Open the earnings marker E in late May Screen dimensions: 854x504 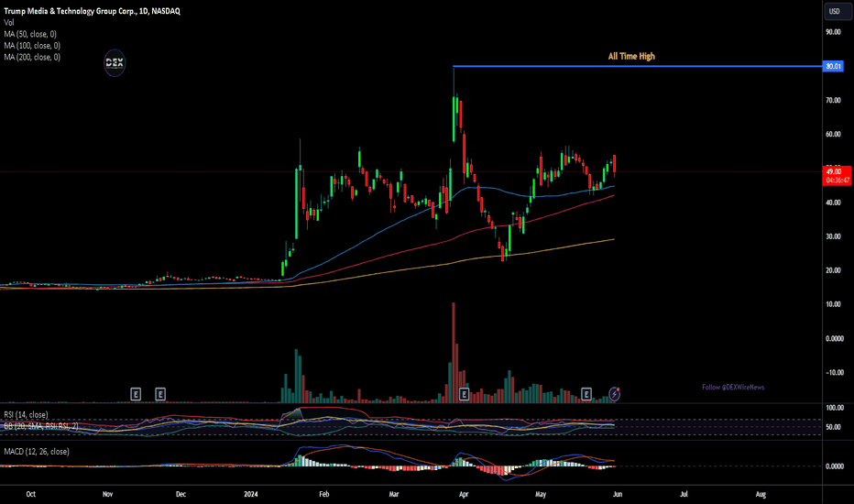[586, 394]
